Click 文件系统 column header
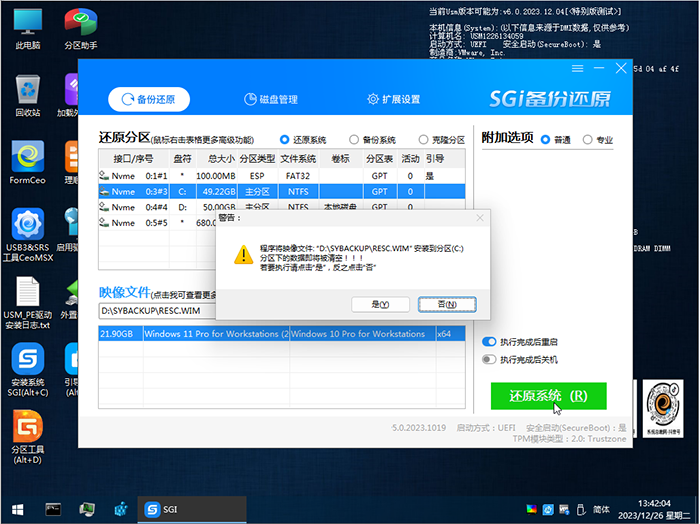 point(298,158)
